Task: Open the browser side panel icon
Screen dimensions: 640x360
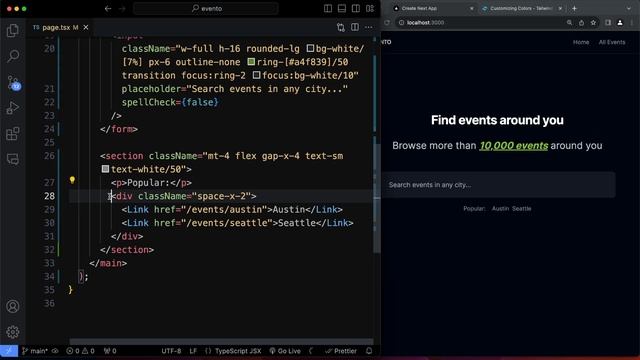Action: [x=608, y=23]
